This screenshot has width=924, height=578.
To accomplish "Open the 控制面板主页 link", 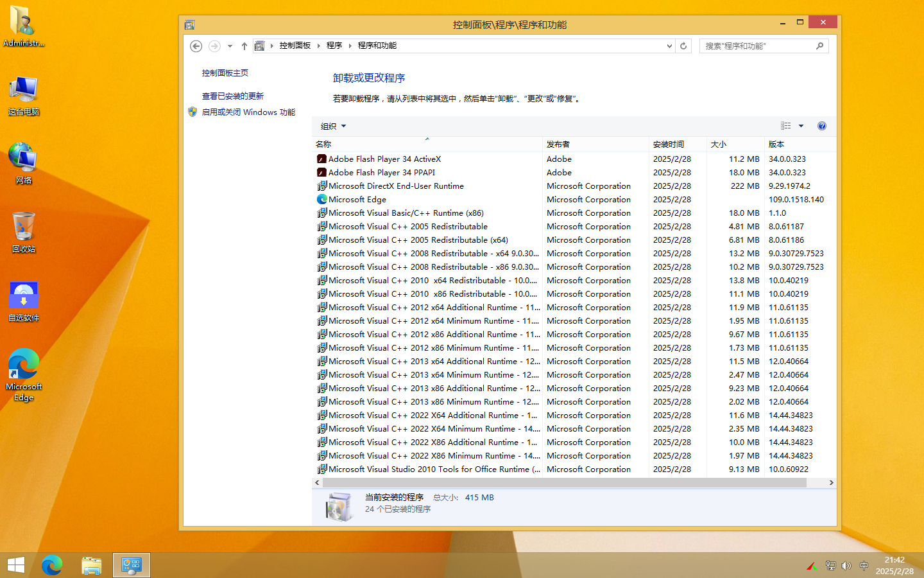I will click(x=225, y=73).
